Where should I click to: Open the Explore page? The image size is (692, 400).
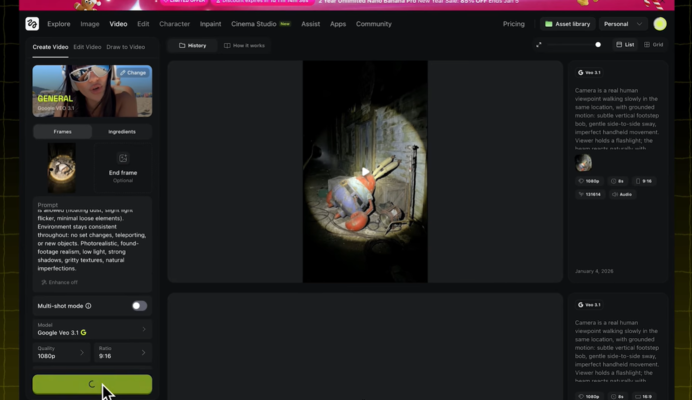[59, 24]
